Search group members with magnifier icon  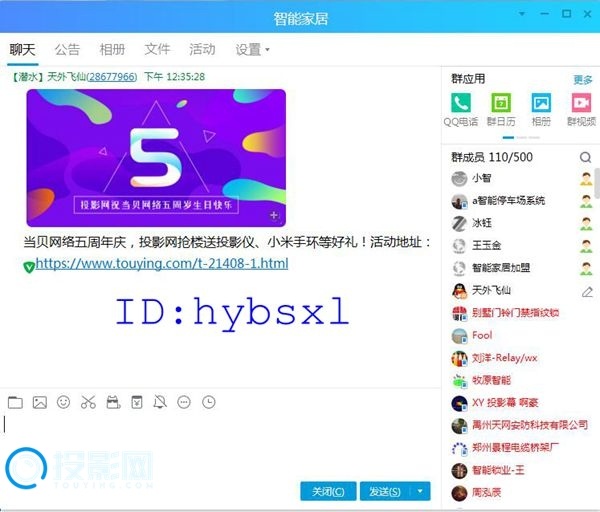pyautogui.click(x=585, y=157)
